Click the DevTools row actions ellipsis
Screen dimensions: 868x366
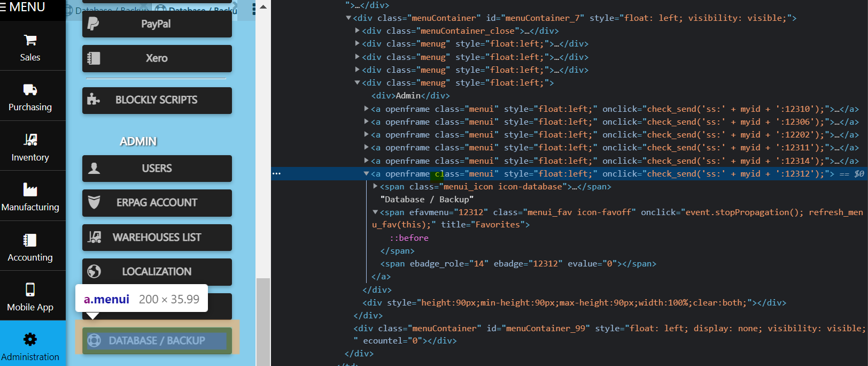(276, 174)
